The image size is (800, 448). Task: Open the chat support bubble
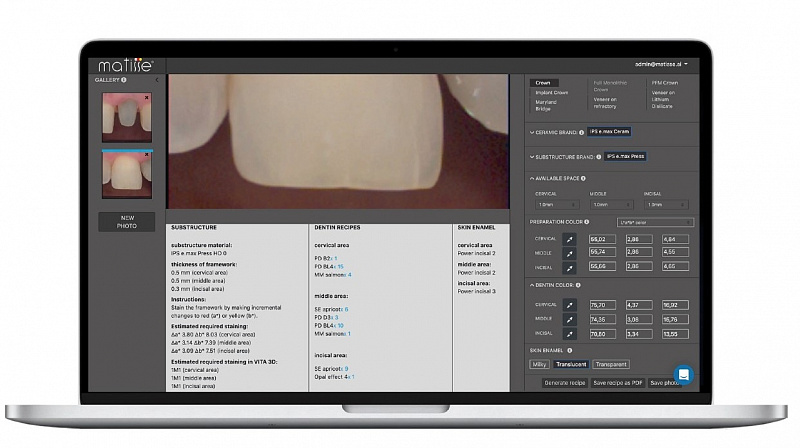coord(684,374)
